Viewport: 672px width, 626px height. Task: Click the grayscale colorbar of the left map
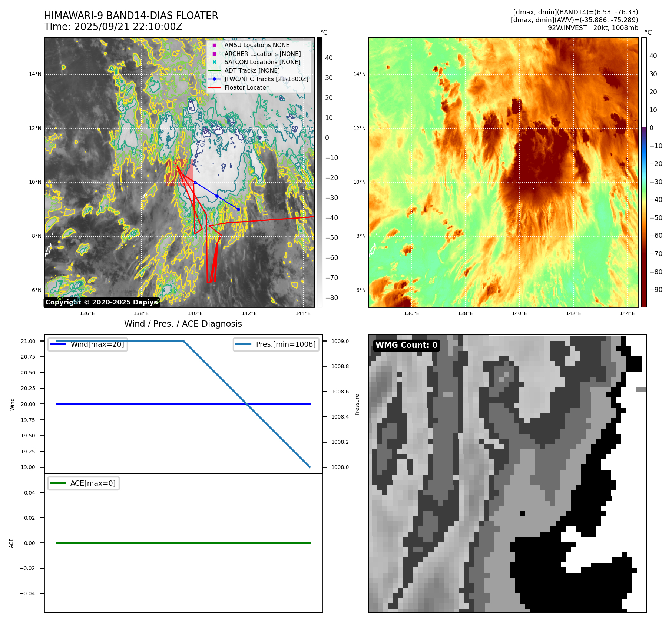pos(320,172)
